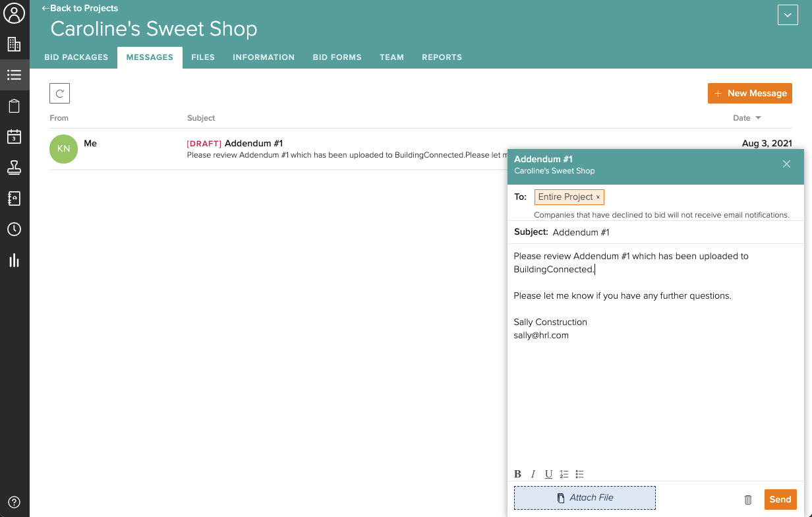This screenshot has height=517, width=812.
Task: Open the Files tab
Action: coord(203,57)
